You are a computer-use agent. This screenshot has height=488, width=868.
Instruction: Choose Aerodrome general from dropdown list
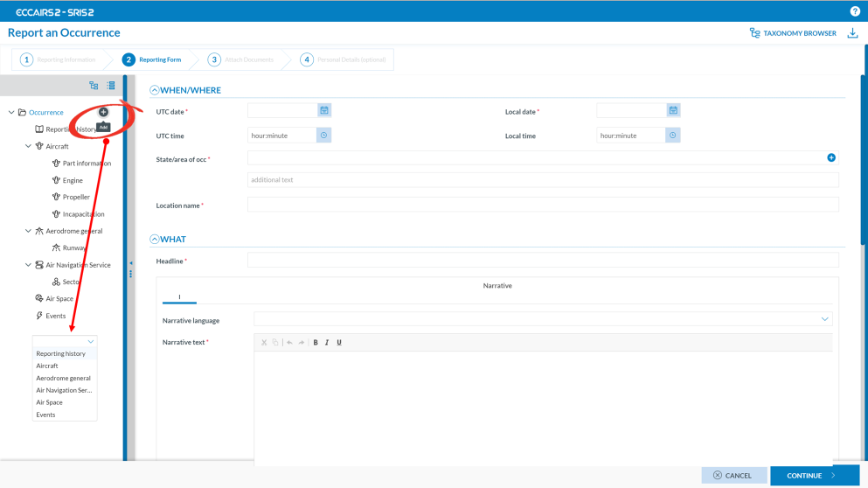[x=64, y=378]
